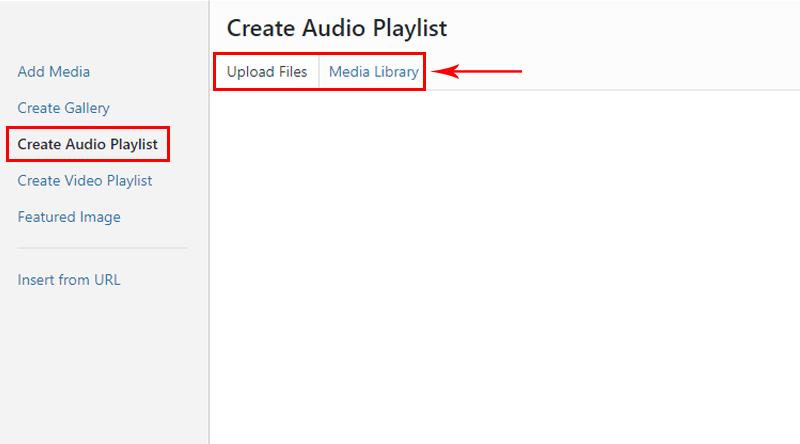Click the divider line above Insert from URL
Viewport: 800px width, 444px height.
tap(102, 248)
